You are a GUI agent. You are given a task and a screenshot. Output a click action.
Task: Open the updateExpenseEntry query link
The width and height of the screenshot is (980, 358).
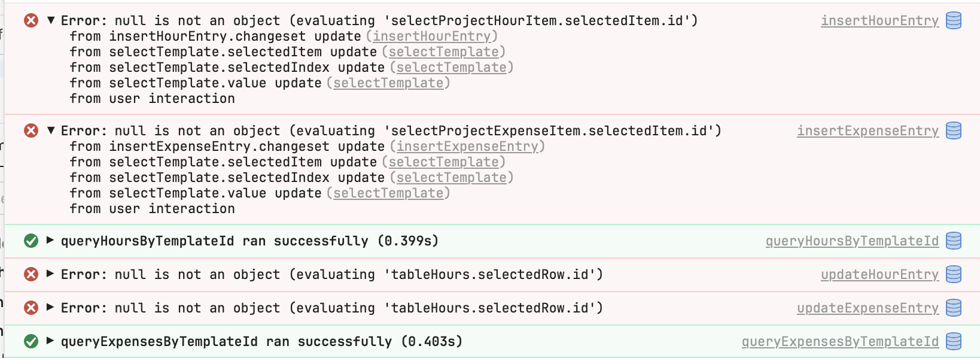pyautogui.click(x=867, y=308)
